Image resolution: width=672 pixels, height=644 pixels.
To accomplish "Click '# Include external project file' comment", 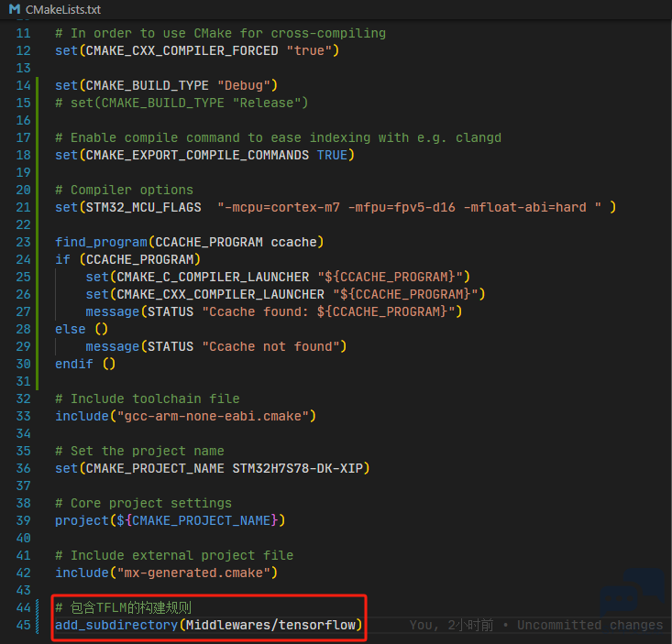I will coord(174,556).
